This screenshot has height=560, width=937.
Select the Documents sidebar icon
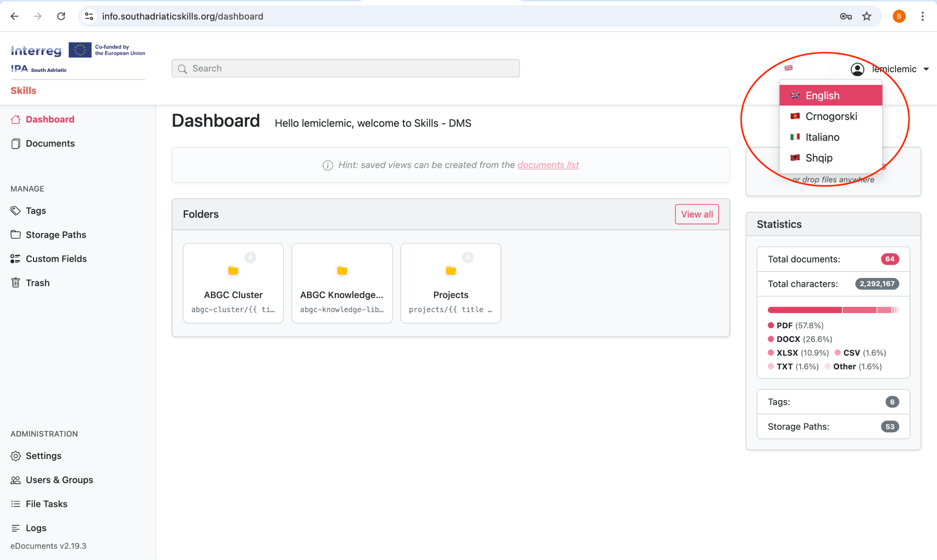[16, 143]
